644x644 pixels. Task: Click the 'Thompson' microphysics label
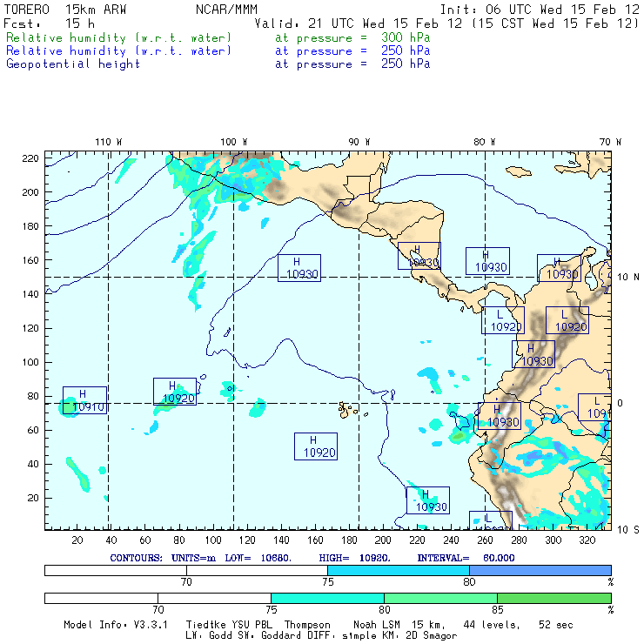[x=307, y=625]
